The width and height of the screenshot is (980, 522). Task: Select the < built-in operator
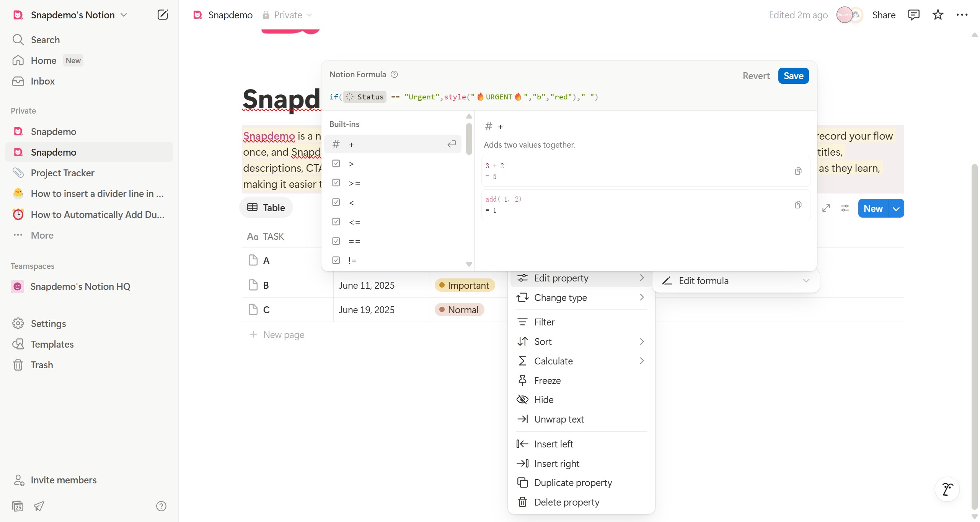393,202
